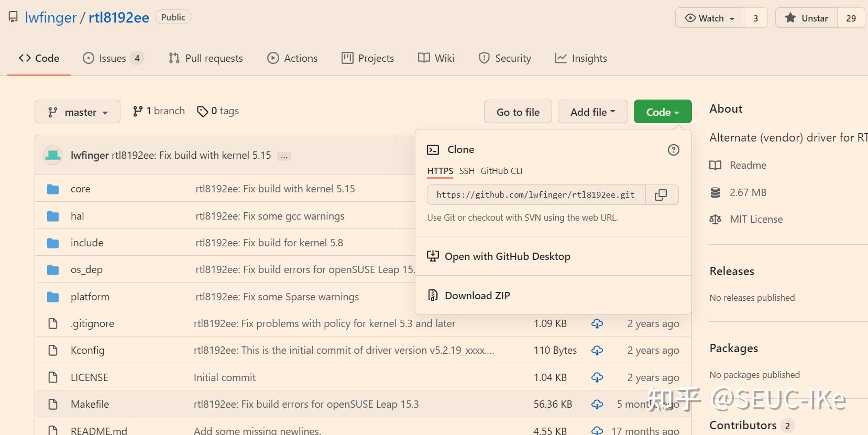Open the Actions tab
868x435 pixels.
pos(292,58)
